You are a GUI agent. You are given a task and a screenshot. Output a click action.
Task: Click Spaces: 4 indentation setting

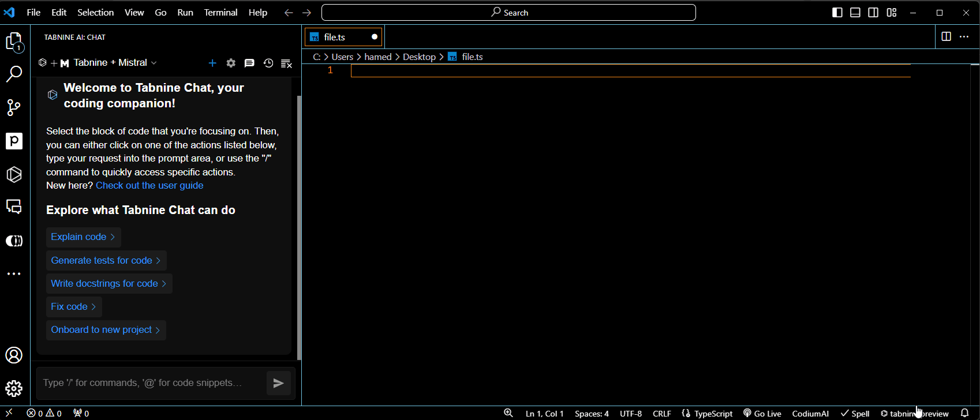[x=592, y=413]
